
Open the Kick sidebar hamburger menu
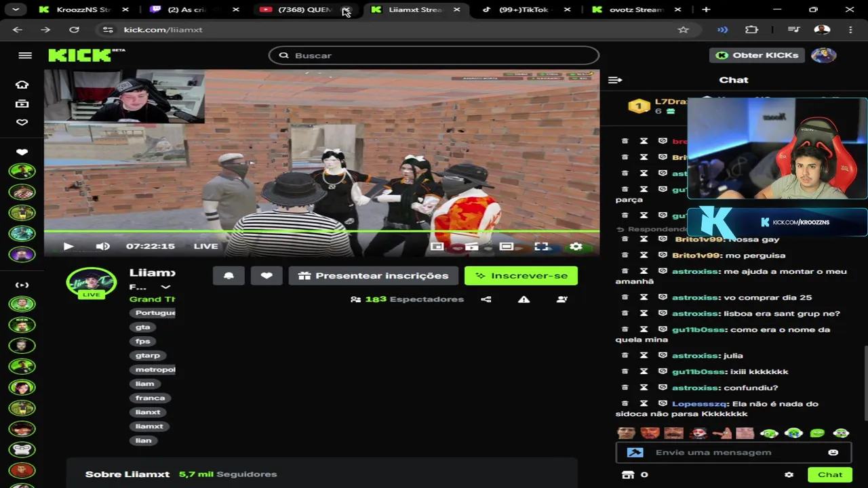[25, 56]
